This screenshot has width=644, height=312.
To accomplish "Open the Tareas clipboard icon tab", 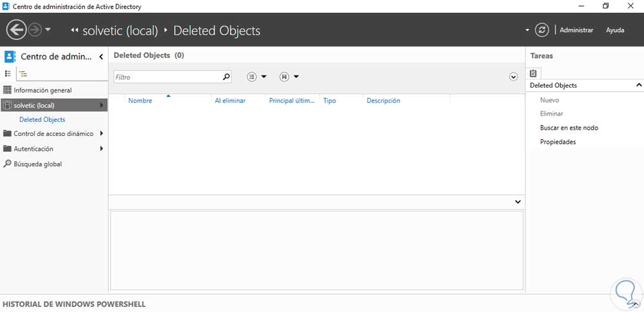I will (533, 73).
